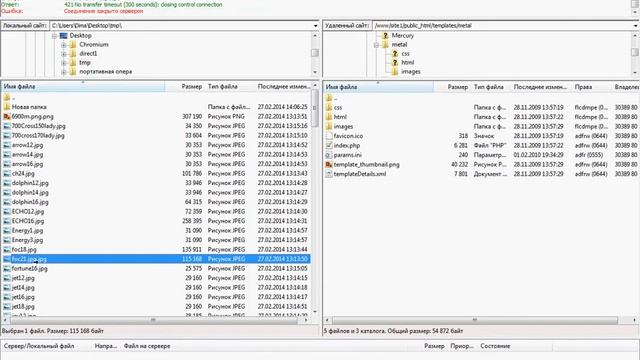
Task: Click the html question-mark icon in remote tree
Action: pyautogui.click(x=395, y=62)
